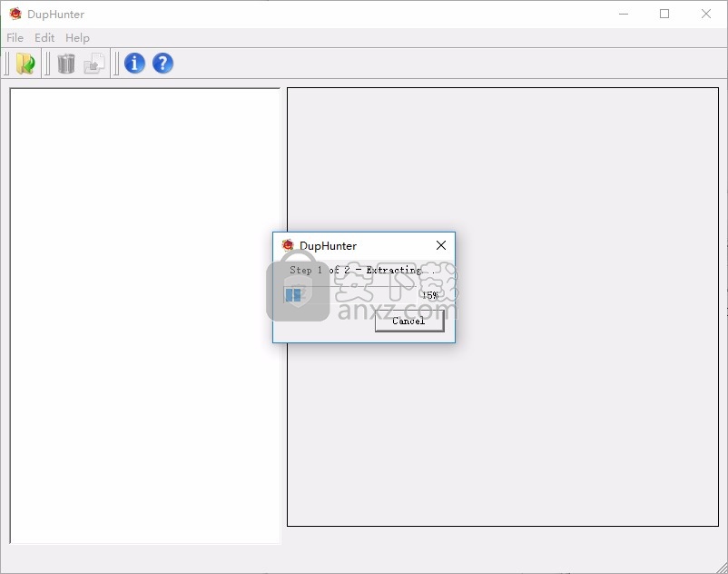This screenshot has height=574, width=728.
Task: Open the Edit menu
Action: pyautogui.click(x=44, y=37)
